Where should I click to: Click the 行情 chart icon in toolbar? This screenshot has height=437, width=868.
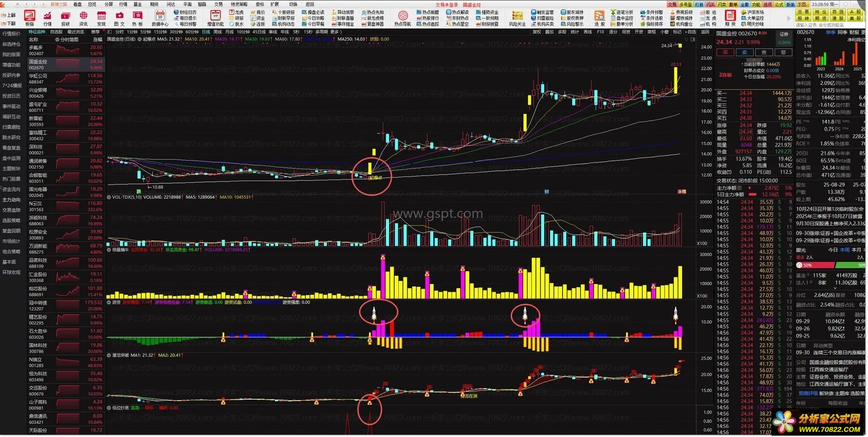pyautogui.click(x=47, y=18)
